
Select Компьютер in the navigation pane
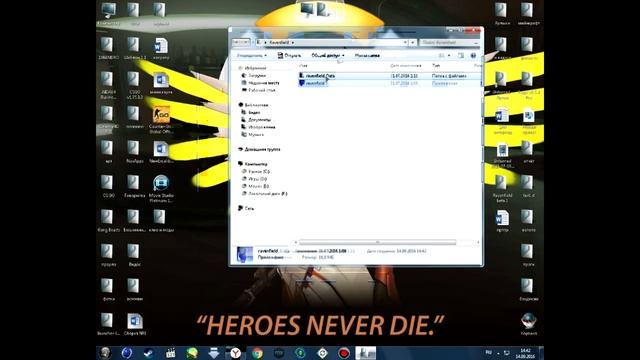point(256,164)
